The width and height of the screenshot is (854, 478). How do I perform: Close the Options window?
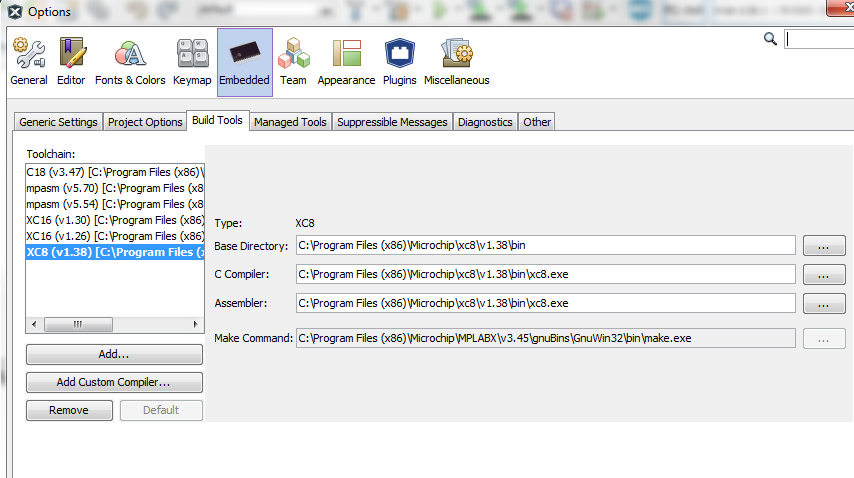[x=841, y=8]
